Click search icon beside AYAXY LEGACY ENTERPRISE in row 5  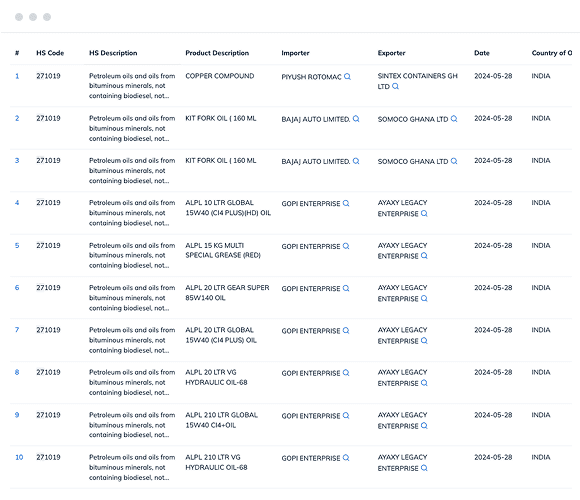point(424,256)
